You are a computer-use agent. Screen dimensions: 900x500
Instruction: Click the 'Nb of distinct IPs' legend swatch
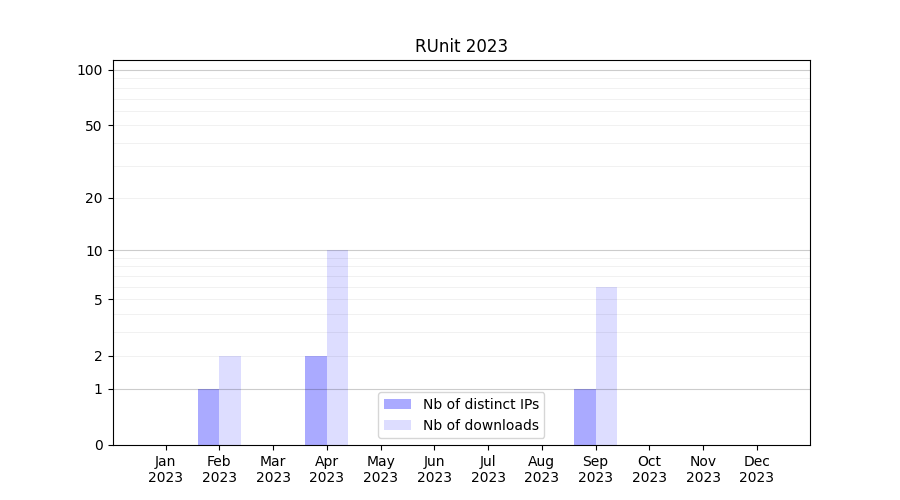pos(397,404)
